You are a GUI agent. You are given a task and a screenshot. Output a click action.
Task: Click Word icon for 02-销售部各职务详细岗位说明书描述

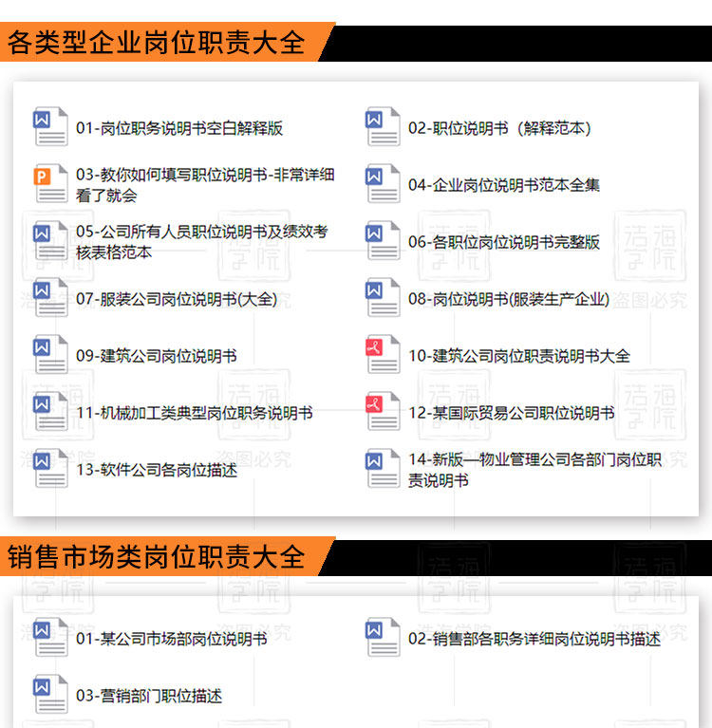[x=383, y=637]
